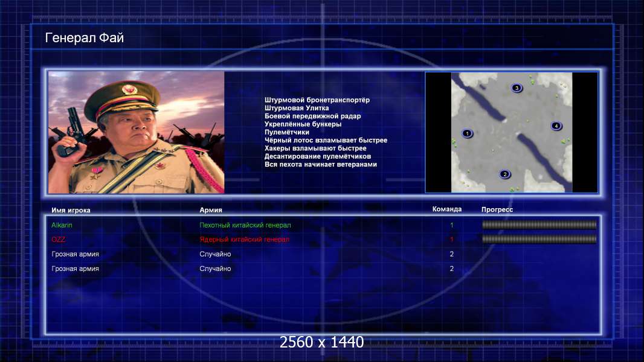
Task: Click the 'Имя игрока' column header
Action: tap(71, 211)
